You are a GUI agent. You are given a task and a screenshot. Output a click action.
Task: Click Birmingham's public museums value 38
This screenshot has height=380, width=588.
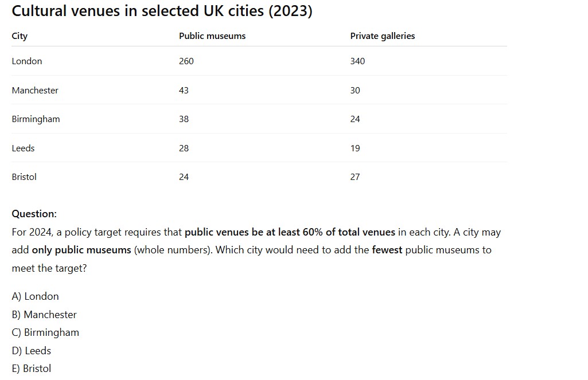click(x=184, y=119)
